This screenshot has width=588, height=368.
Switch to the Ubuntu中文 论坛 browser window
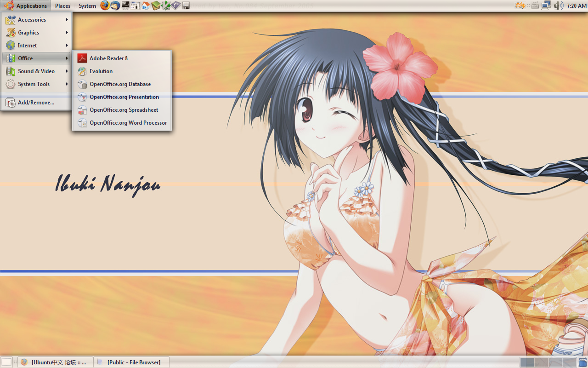(56, 362)
